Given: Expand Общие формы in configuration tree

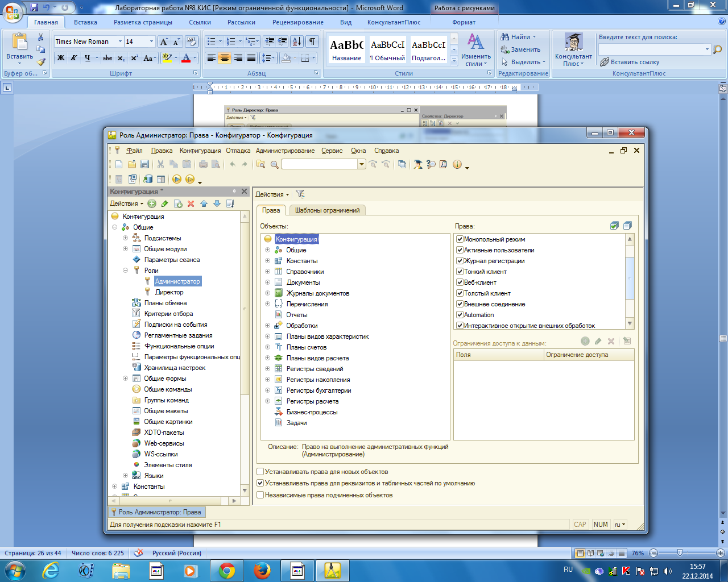Looking at the screenshot, I should [126, 379].
